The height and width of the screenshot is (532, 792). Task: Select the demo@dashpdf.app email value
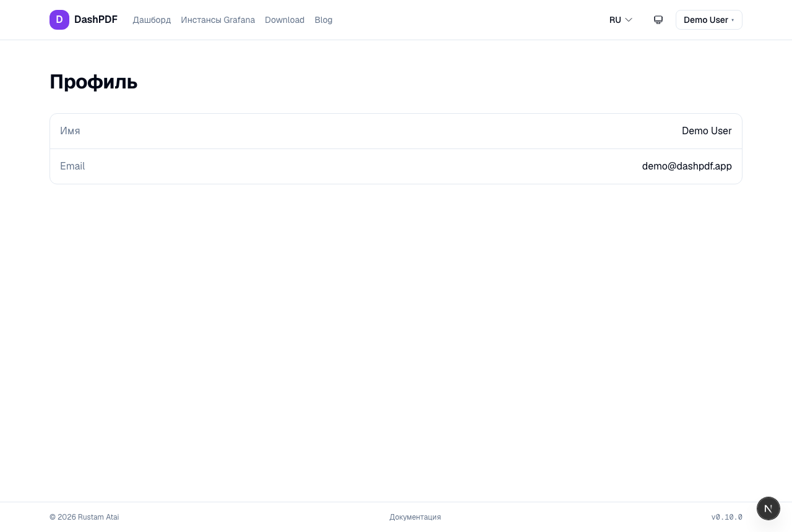click(x=687, y=166)
